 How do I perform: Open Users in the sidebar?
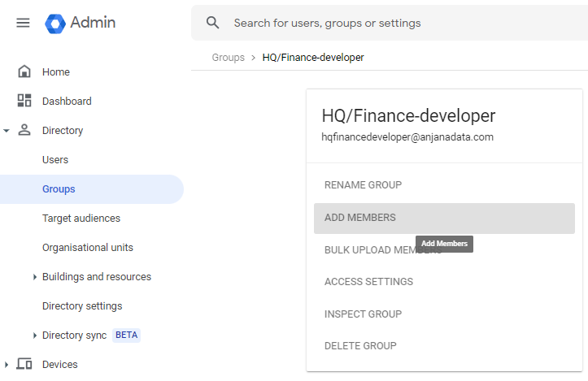point(55,160)
